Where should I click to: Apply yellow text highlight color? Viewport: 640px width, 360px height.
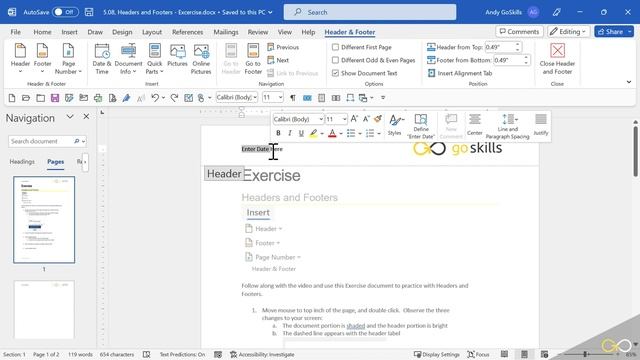(x=313, y=133)
